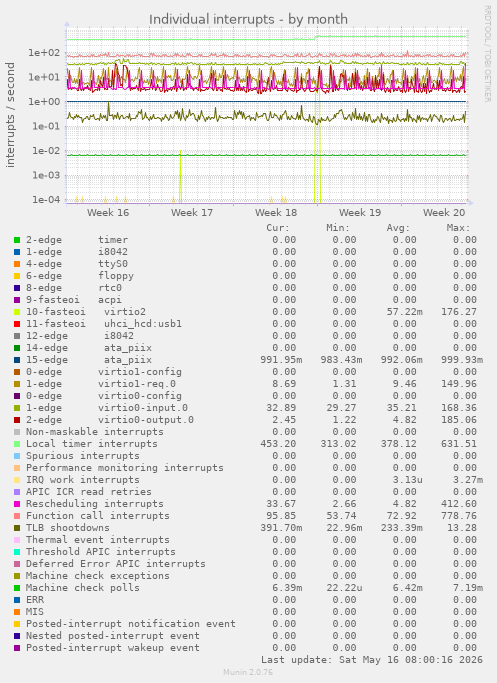Click the Max: column header
The height and width of the screenshot is (683, 497).
[458, 228]
